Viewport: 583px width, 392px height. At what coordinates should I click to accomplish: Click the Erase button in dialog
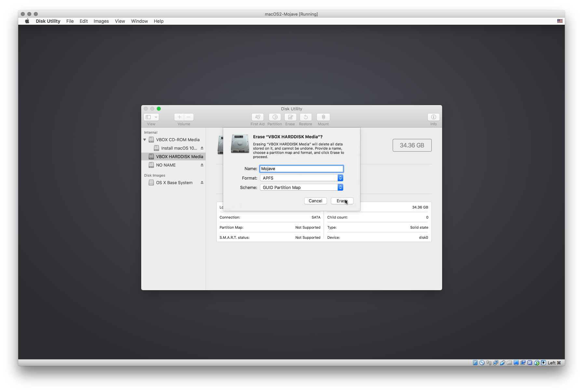[x=342, y=201]
